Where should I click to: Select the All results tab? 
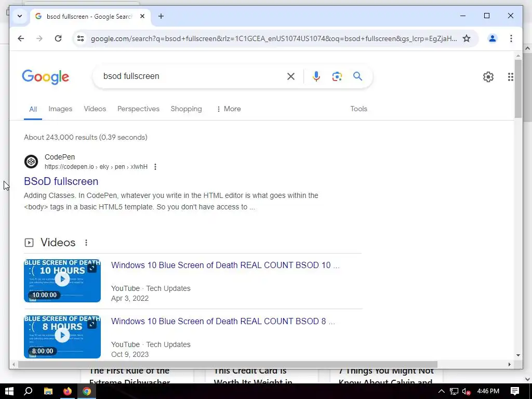[33, 109]
